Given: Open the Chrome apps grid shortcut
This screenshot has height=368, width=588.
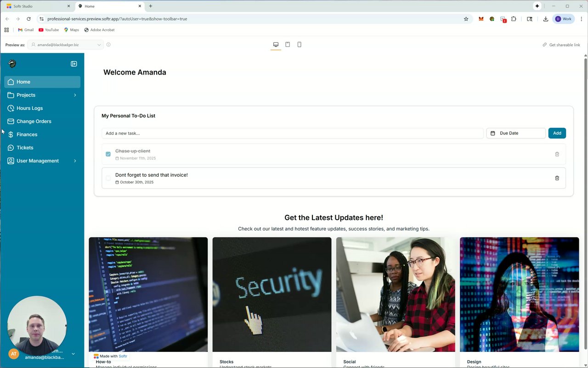Looking at the screenshot, I should click(6, 30).
